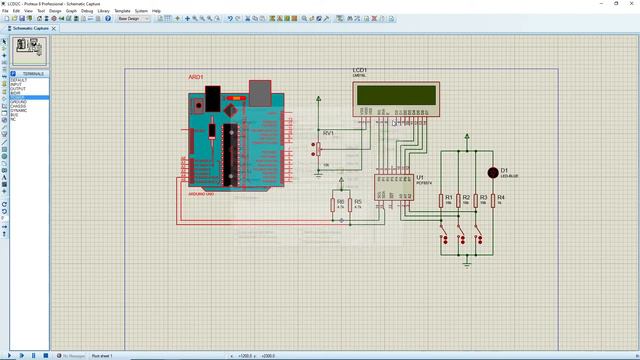Open the System menu
Image resolution: width=640 pixels, height=360 pixels.
[x=141, y=11]
